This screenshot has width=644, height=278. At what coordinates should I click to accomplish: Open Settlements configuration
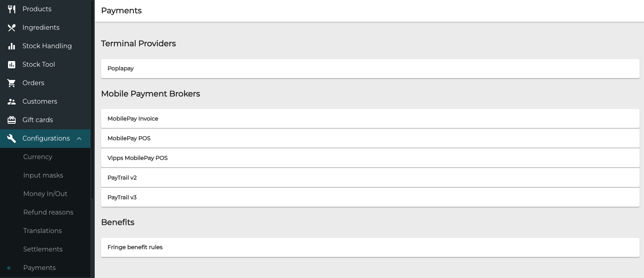pos(43,249)
